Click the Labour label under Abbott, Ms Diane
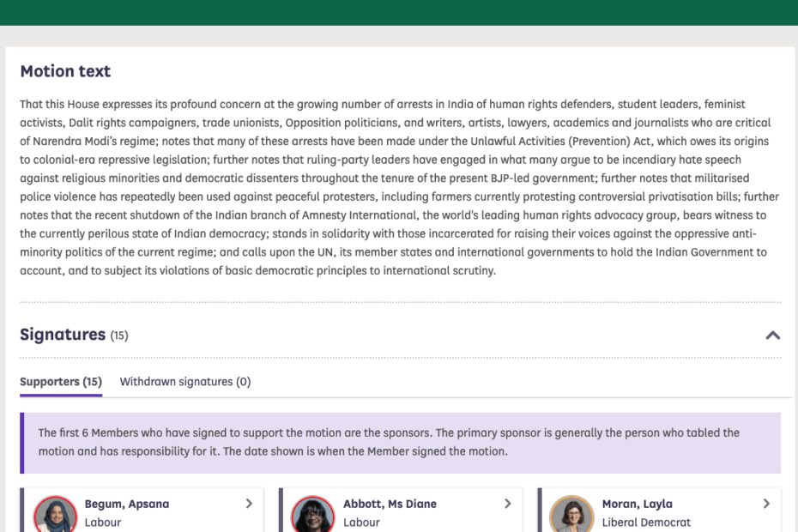The image size is (798, 532). coord(361,522)
